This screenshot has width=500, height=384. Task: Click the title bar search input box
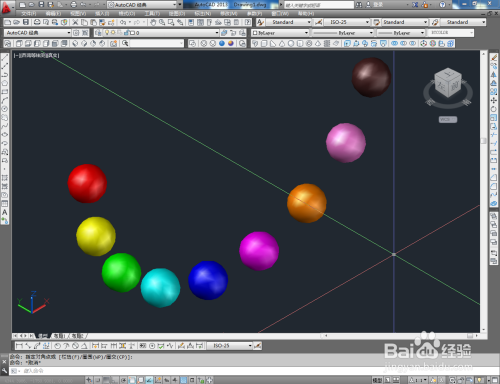(319, 5)
